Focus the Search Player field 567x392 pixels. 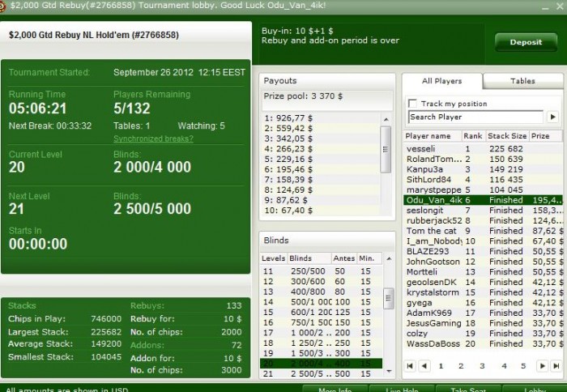pos(476,117)
